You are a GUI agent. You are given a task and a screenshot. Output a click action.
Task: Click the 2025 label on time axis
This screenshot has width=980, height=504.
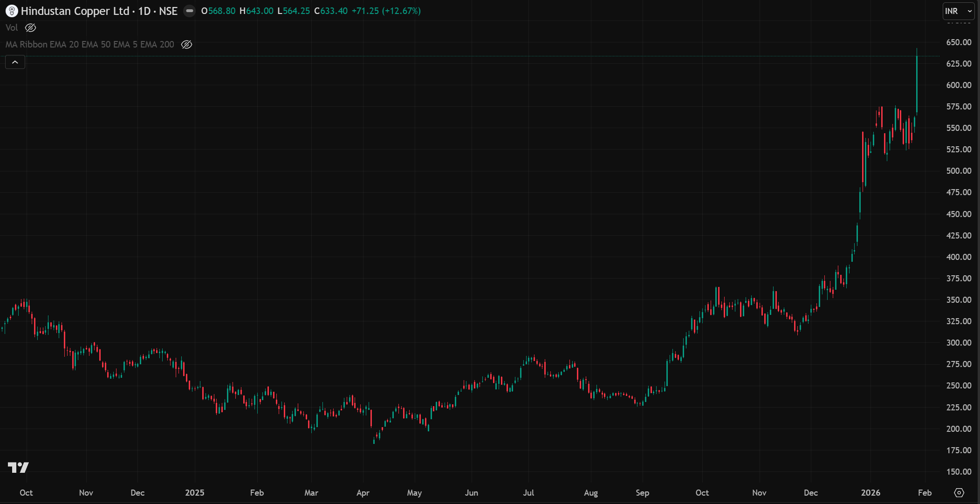pos(194,492)
